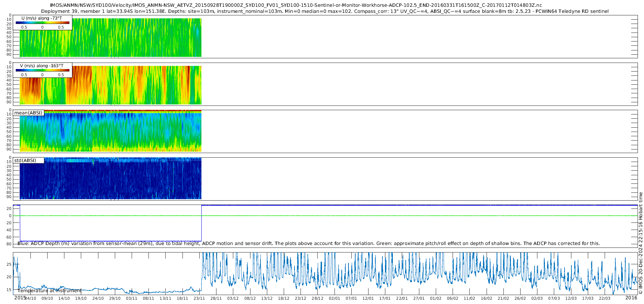The image size is (644, 304).
Task: Click the 2015 year label
Action: 20,298
